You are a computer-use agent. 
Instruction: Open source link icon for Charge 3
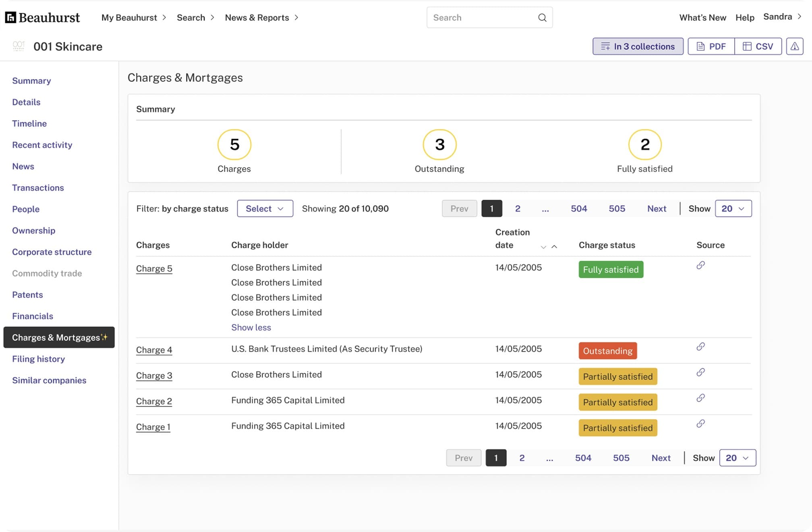700,372
